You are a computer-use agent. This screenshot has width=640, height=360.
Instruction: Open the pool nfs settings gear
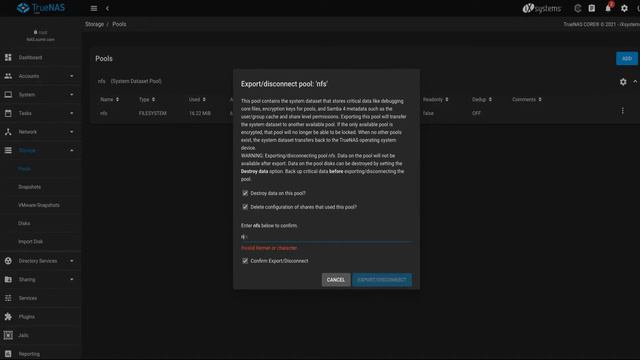click(x=623, y=82)
